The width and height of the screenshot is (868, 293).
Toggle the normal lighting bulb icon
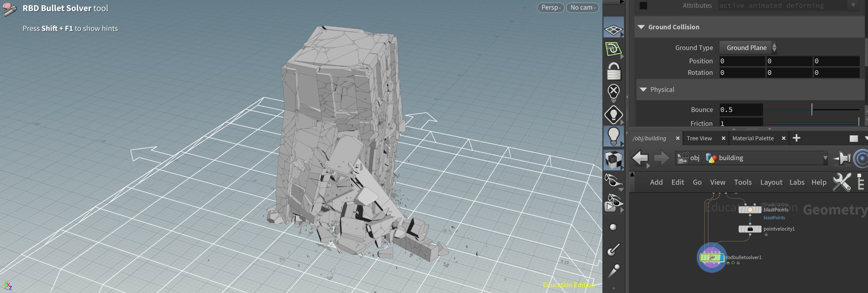click(x=613, y=136)
